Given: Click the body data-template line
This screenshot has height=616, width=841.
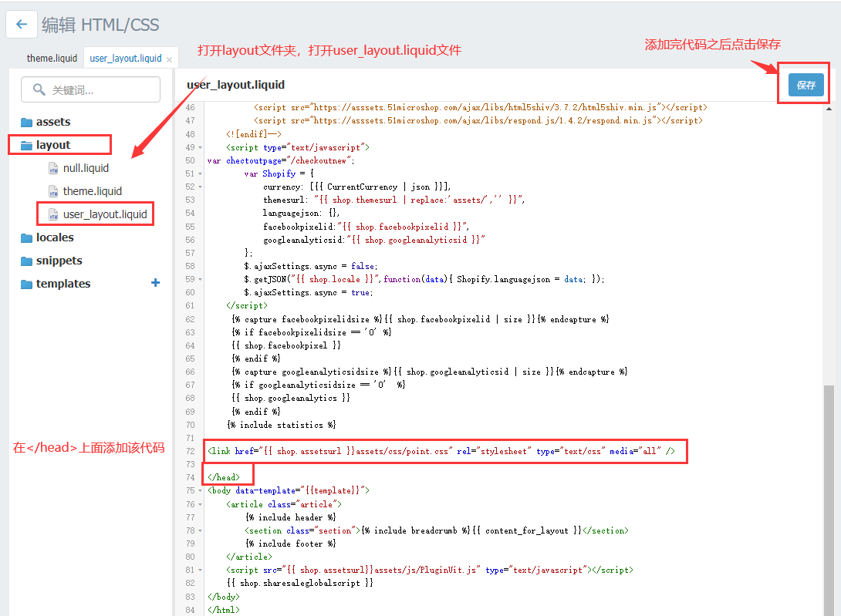Looking at the screenshot, I should click(x=289, y=490).
